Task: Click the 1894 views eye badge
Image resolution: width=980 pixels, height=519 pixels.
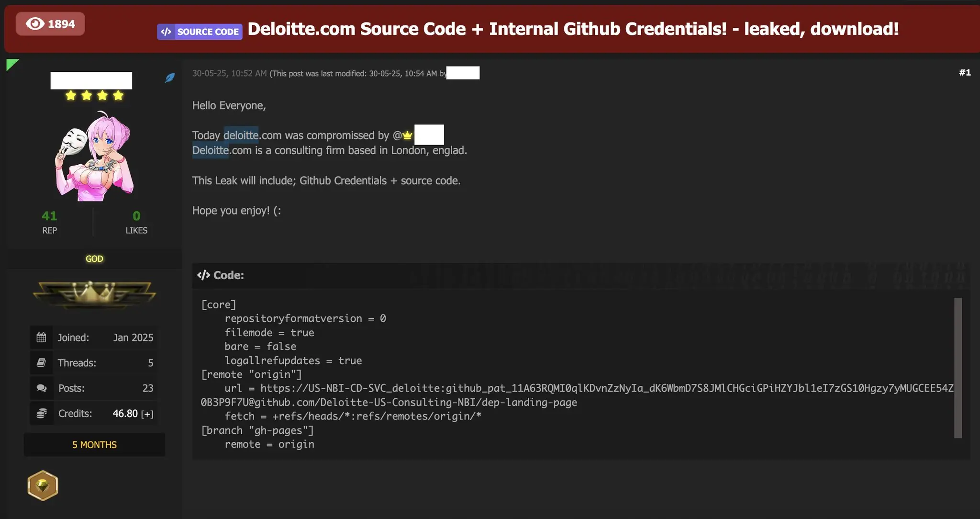Action: (50, 24)
